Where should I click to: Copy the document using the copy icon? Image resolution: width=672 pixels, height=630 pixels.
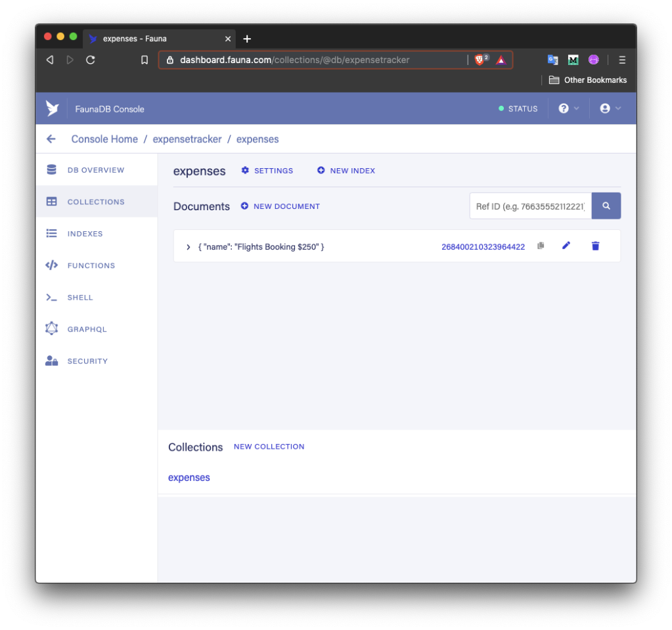click(540, 245)
